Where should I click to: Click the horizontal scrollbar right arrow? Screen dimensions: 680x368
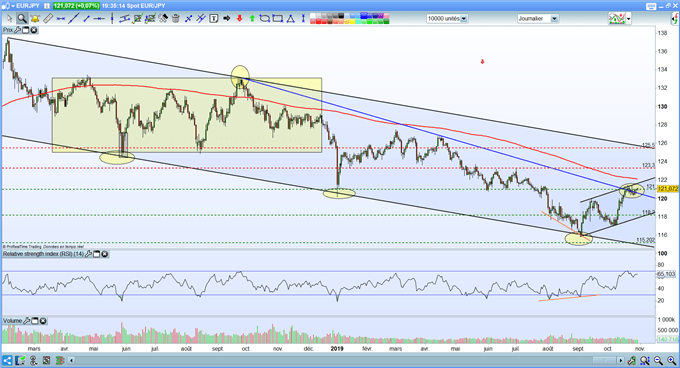click(x=621, y=360)
